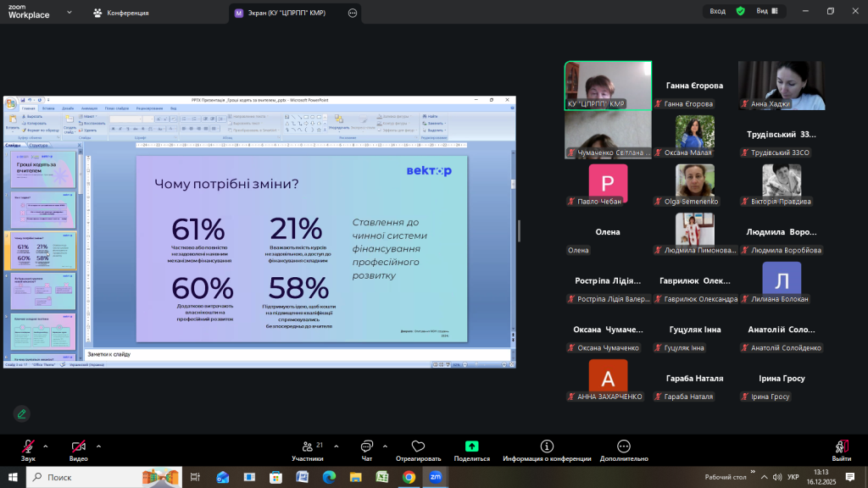This screenshot has width=868, height=488.
Task: Click the green annotation pencil icon
Action: (x=22, y=413)
